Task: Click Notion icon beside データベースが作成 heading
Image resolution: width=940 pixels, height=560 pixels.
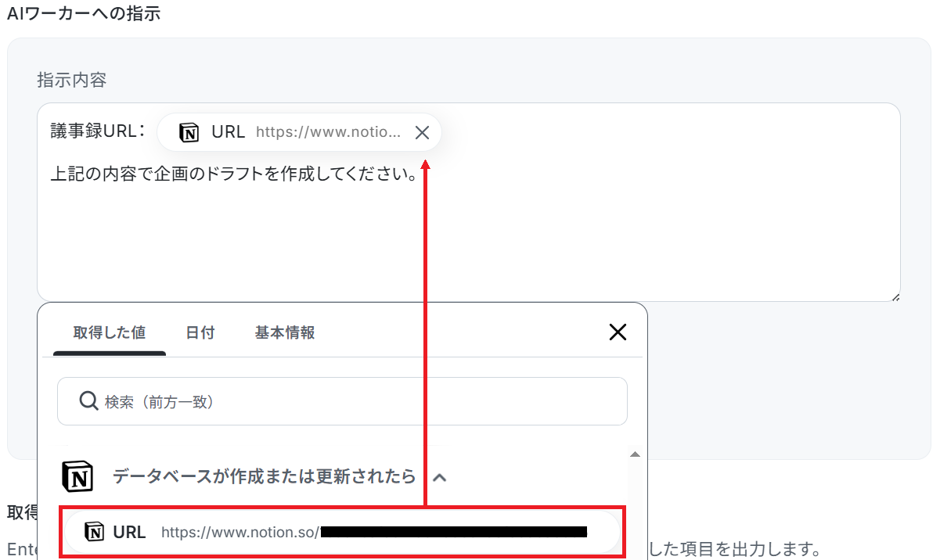Action: (77, 476)
